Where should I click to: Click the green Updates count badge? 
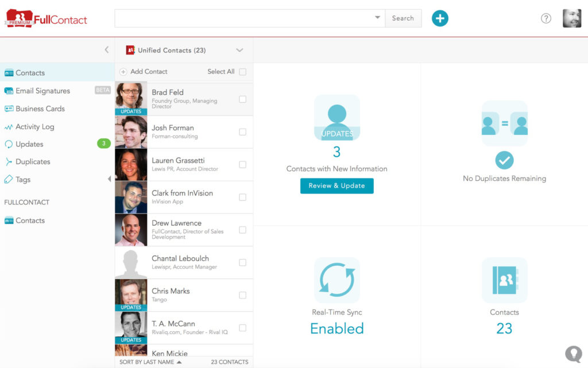(104, 144)
